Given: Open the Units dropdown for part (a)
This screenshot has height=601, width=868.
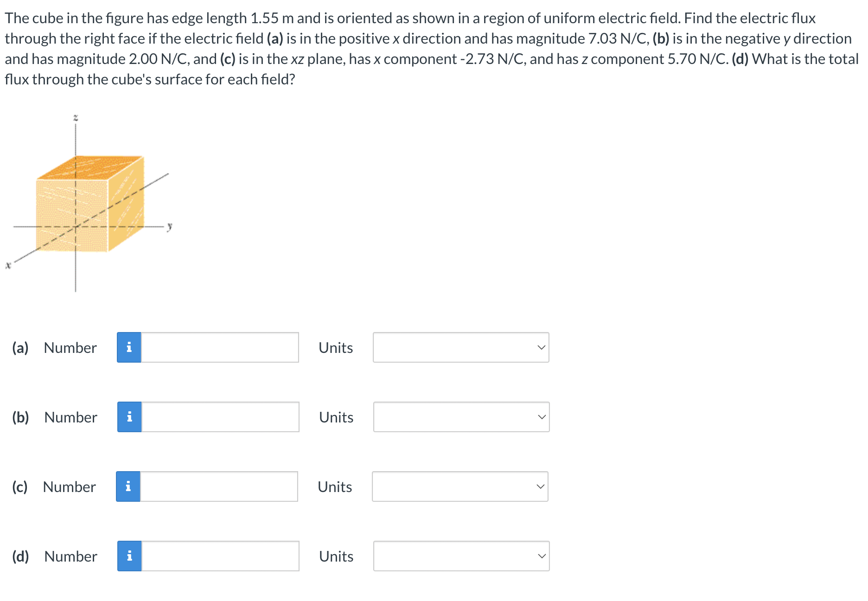Looking at the screenshot, I should pyautogui.click(x=461, y=347).
